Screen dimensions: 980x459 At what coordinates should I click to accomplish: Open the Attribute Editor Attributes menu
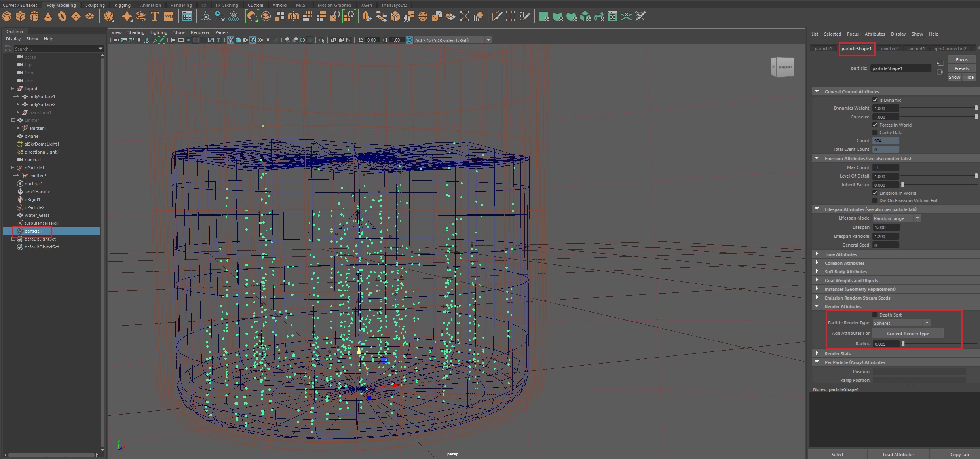(x=875, y=34)
